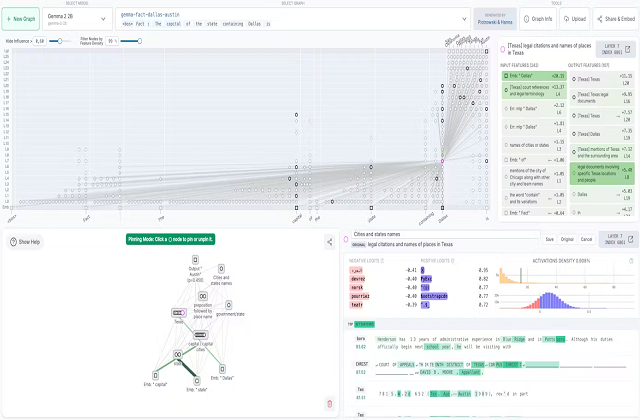Open Graph Info panel

click(538, 19)
